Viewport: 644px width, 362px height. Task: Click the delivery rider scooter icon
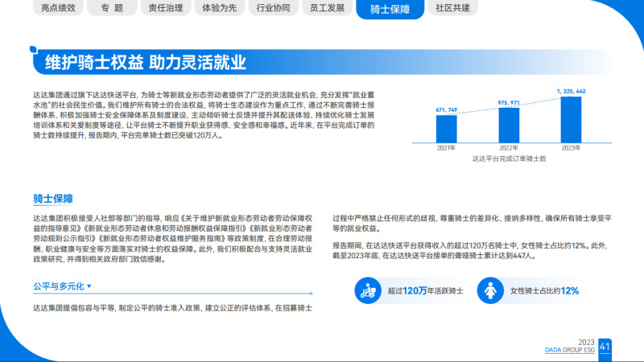[x=368, y=290]
